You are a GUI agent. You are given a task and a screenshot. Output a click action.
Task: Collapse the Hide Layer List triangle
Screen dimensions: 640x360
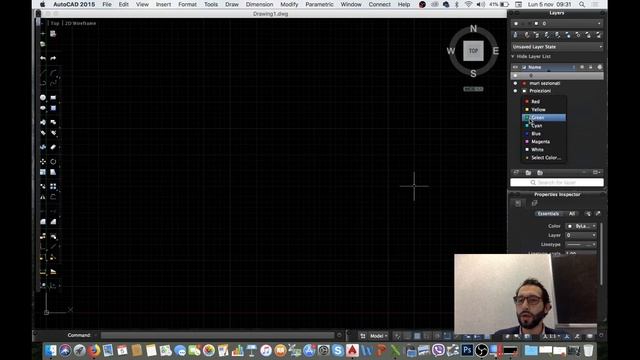tap(513, 56)
